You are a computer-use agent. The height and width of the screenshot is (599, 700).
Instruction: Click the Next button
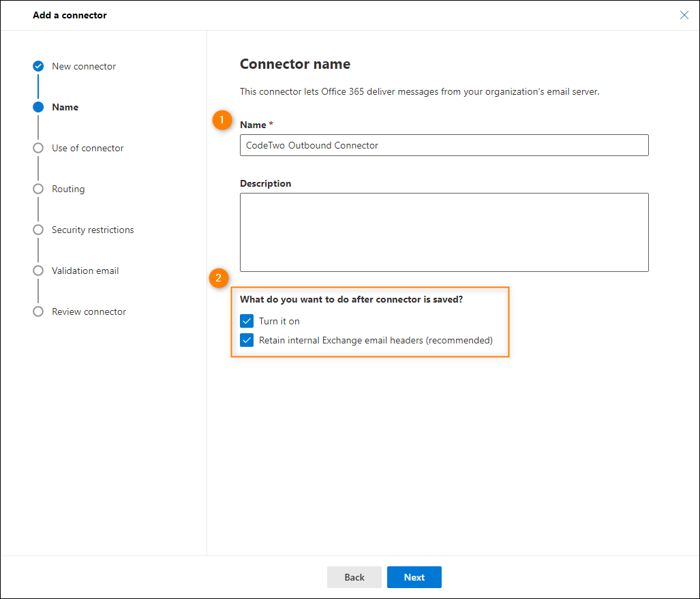(414, 577)
